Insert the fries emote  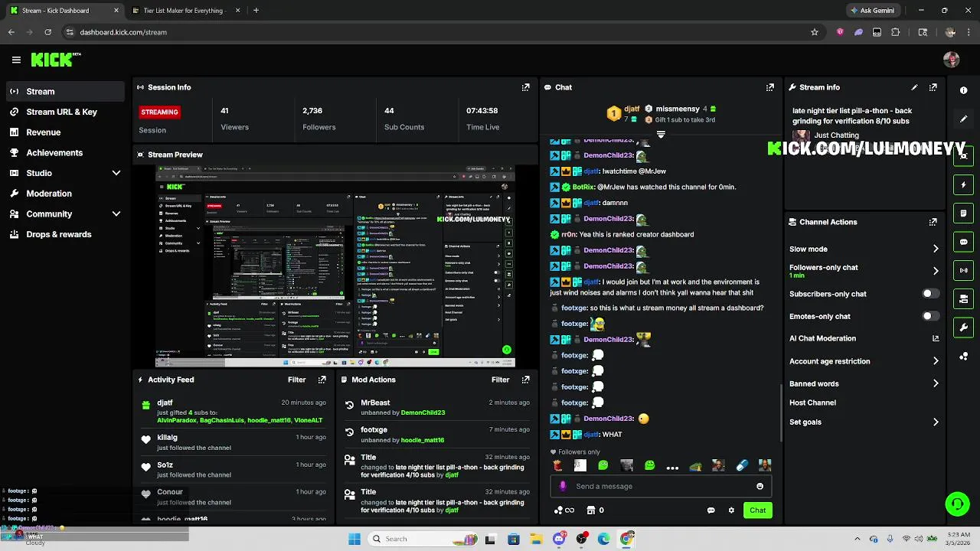click(x=557, y=465)
